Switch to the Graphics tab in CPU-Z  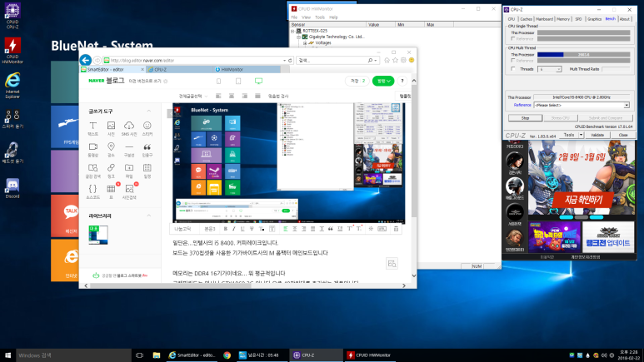594,19
